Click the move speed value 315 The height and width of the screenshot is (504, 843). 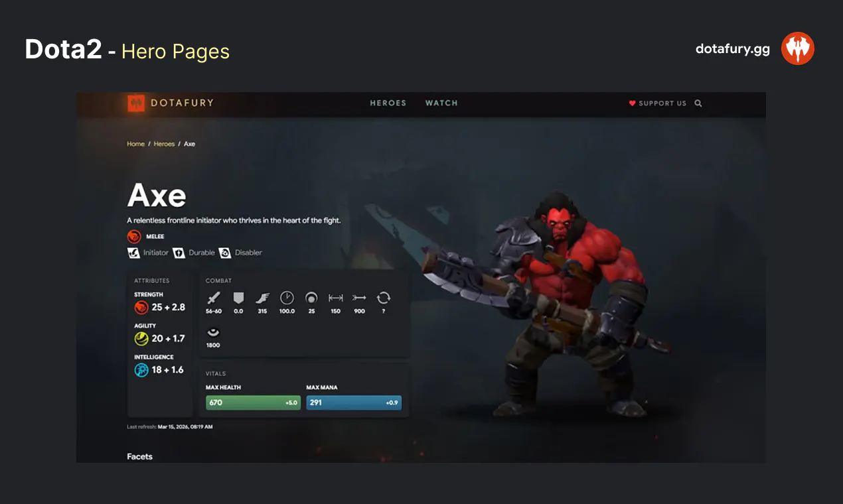tap(262, 311)
